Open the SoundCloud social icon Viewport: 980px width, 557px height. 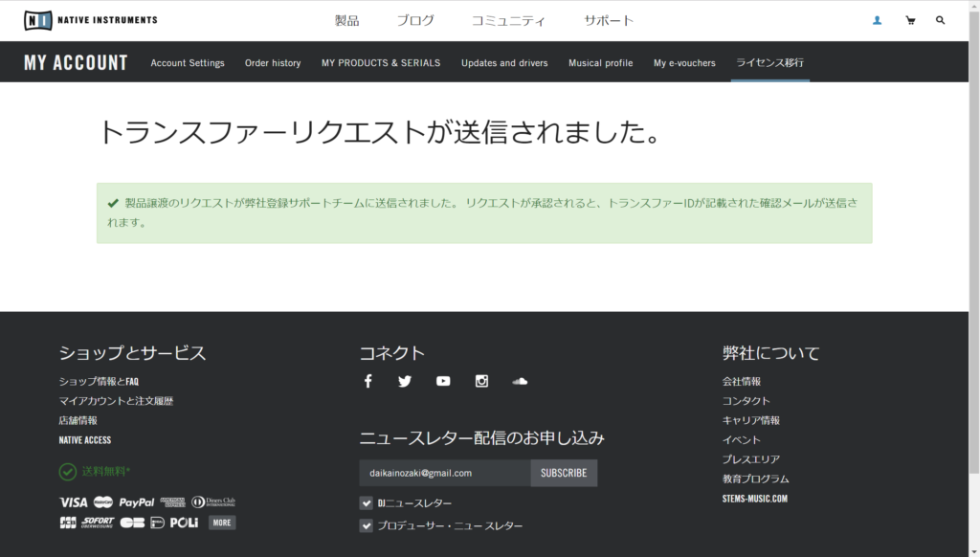[520, 381]
